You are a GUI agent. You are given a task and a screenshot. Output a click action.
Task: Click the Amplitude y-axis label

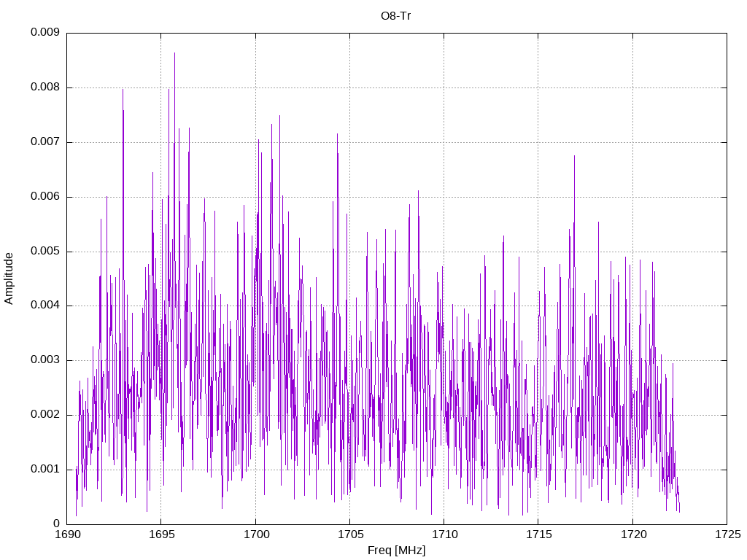point(9,279)
